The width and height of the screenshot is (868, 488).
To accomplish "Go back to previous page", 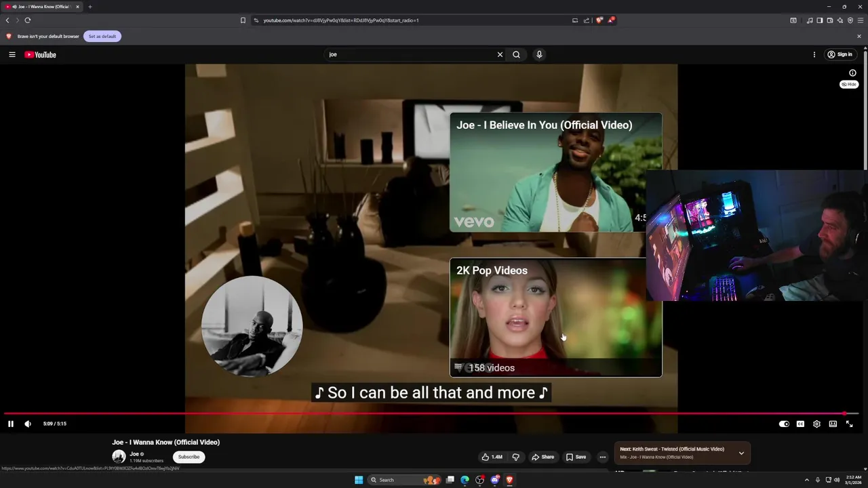I will tap(7, 20).
